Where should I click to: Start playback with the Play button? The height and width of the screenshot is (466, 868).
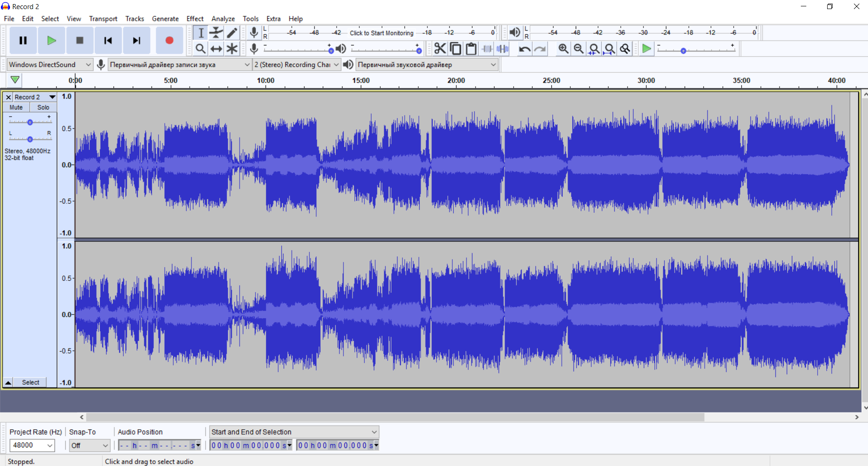[51, 40]
